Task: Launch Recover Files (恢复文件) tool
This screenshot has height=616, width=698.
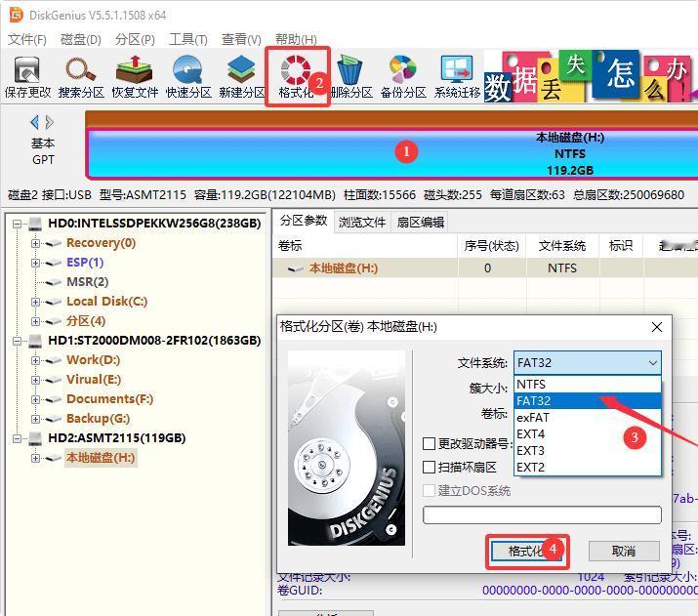Action: point(135,70)
